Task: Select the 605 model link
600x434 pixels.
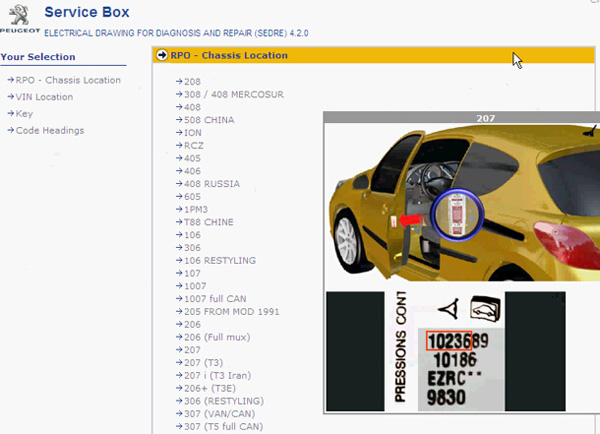Action: (192, 197)
